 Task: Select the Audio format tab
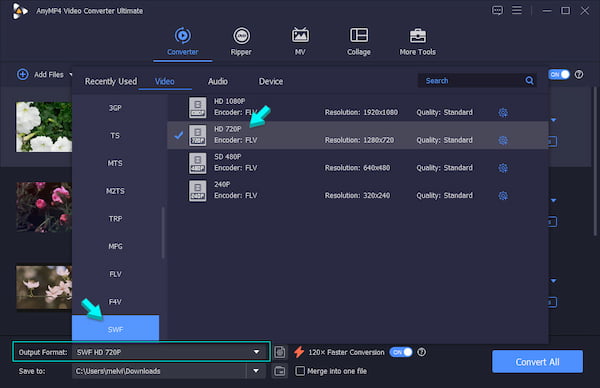[218, 81]
